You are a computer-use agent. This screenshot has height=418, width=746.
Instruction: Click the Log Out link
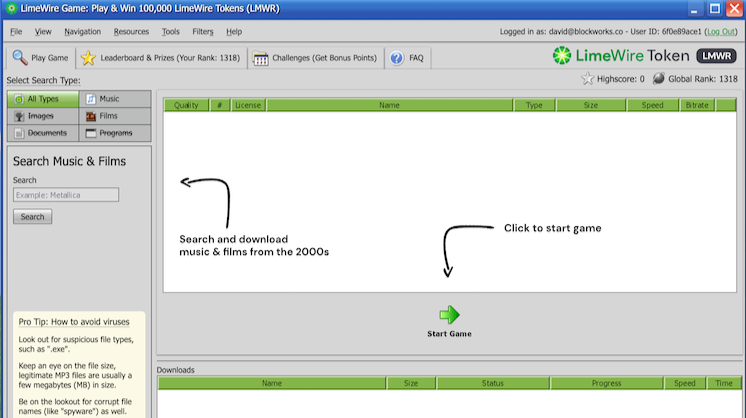coord(721,31)
